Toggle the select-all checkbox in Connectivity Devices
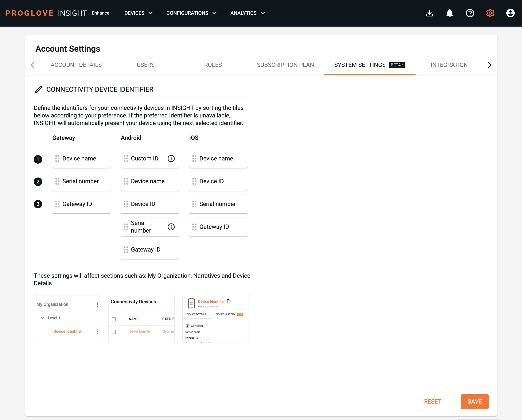The image size is (522, 420). (114, 319)
